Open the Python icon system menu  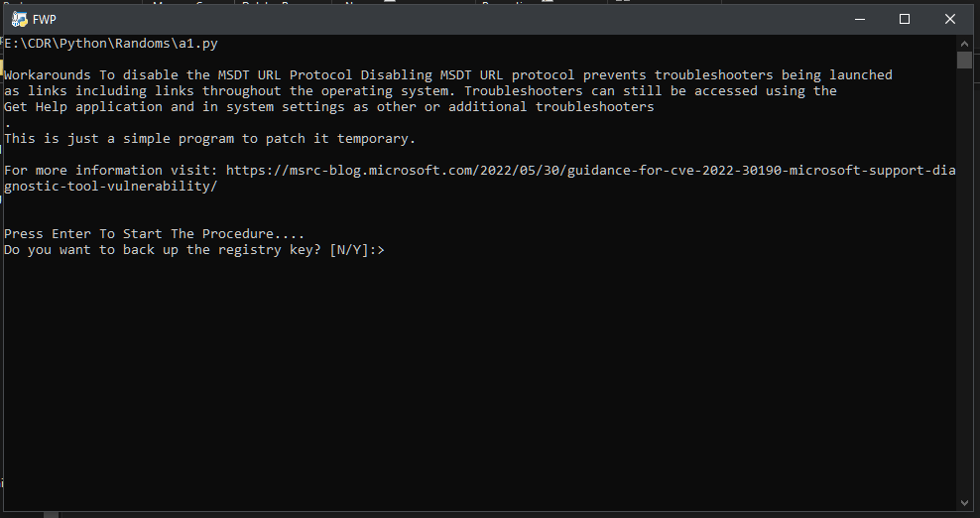point(20,20)
